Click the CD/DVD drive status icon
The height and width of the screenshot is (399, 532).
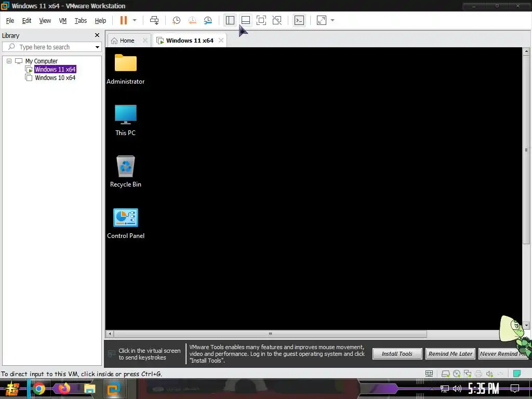(x=457, y=374)
